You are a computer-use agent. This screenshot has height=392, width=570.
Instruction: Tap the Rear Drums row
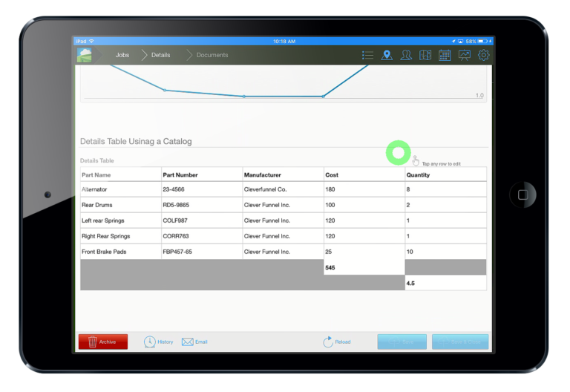[284, 205]
